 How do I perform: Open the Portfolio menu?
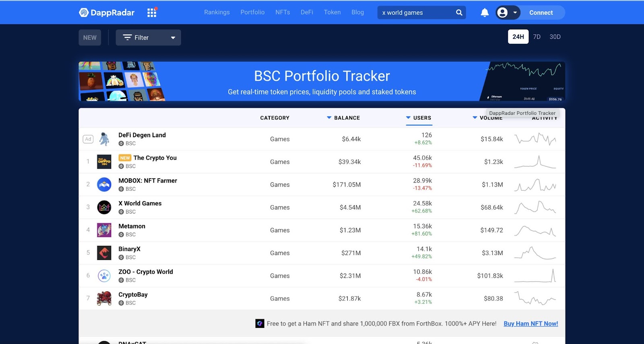point(252,12)
